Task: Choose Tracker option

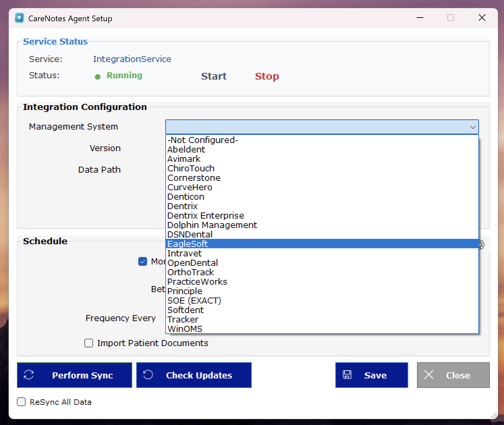Action: tap(322, 319)
